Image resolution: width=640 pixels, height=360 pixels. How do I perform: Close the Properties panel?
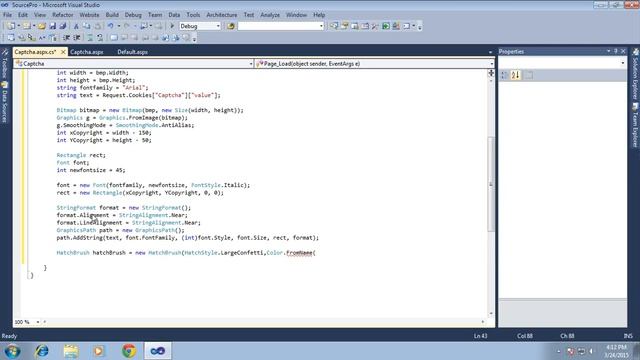(623, 51)
